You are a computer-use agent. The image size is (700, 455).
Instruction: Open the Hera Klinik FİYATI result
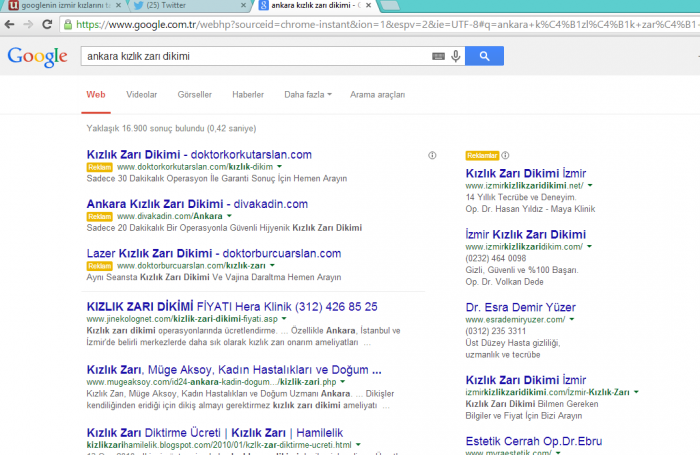[232, 307]
